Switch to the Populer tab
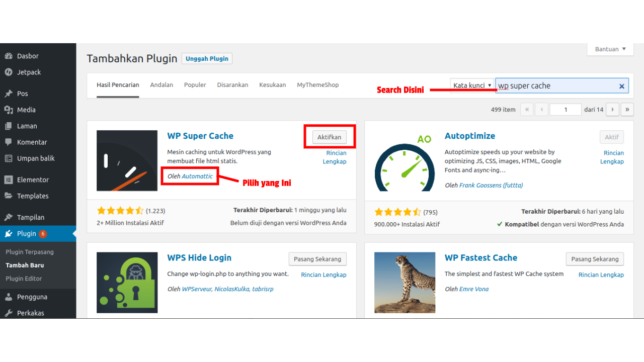 coord(195,85)
